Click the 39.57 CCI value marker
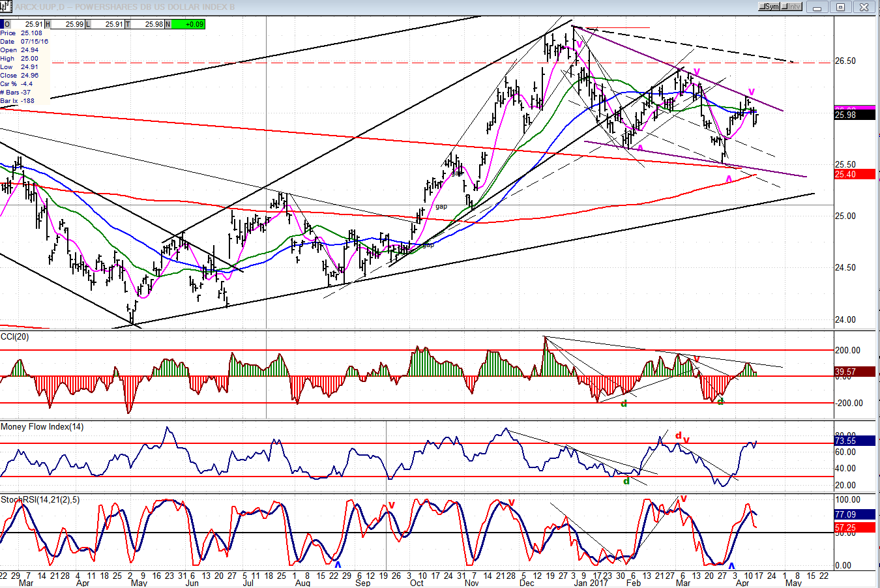 tap(855, 372)
